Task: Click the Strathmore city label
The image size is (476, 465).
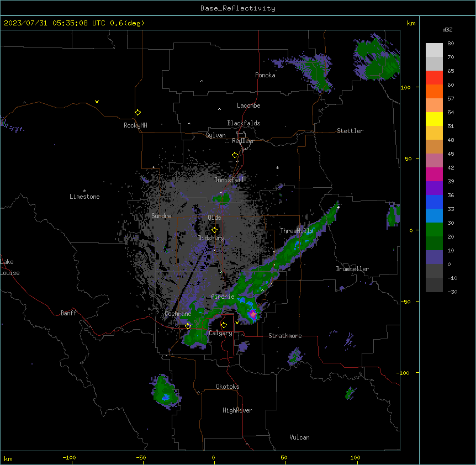Action: 285,336
